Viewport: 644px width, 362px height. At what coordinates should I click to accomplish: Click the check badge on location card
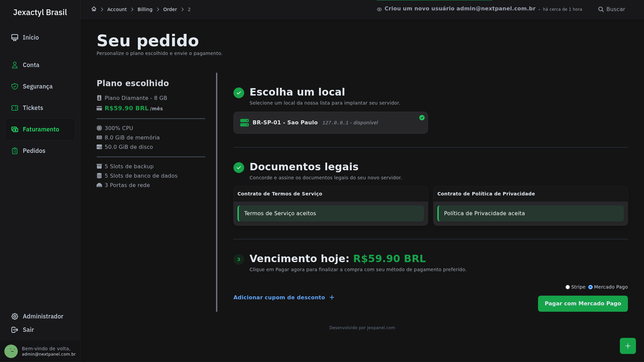click(x=422, y=118)
